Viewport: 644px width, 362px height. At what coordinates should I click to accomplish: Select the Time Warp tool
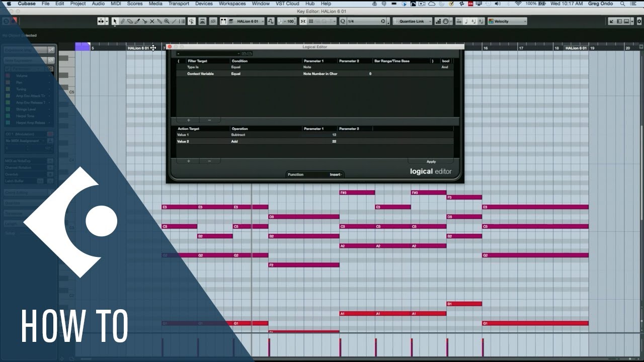pos(182,21)
